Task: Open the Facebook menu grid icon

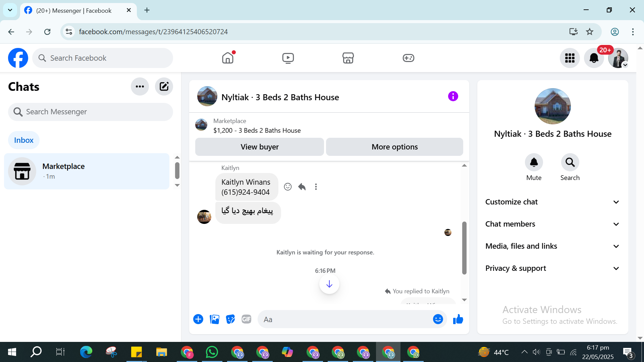Action: click(x=570, y=58)
